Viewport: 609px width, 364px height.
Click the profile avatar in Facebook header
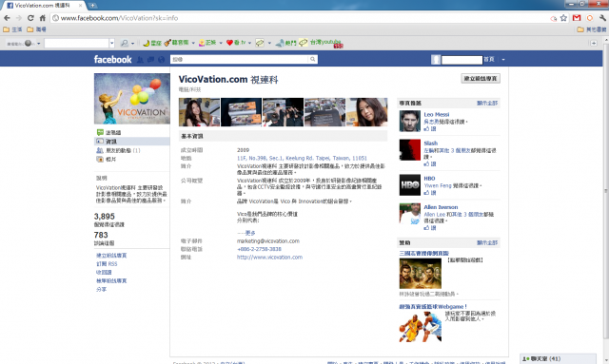click(436, 59)
